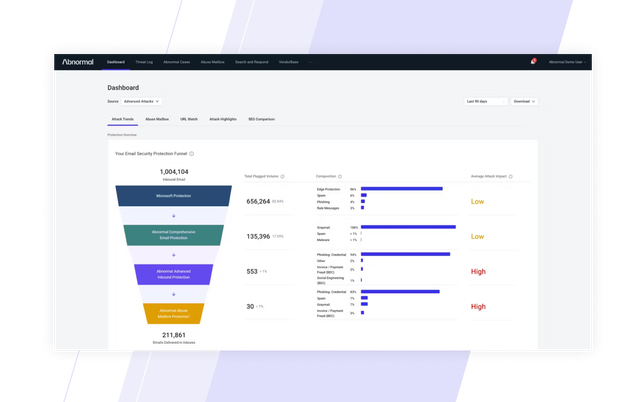Image resolution: width=640 pixels, height=402 pixels.
Task: Click the Abnormal logo
Action: pyautogui.click(x=78, y=62)
